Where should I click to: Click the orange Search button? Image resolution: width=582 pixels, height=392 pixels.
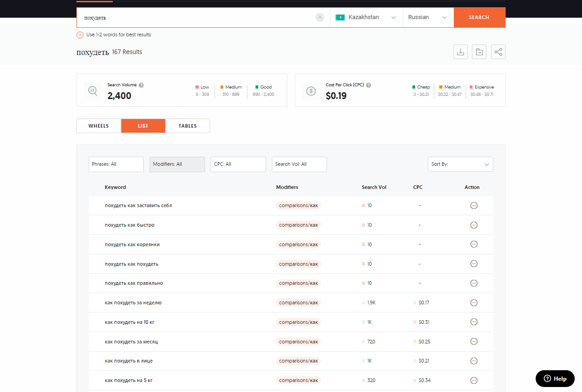(479, 17)
